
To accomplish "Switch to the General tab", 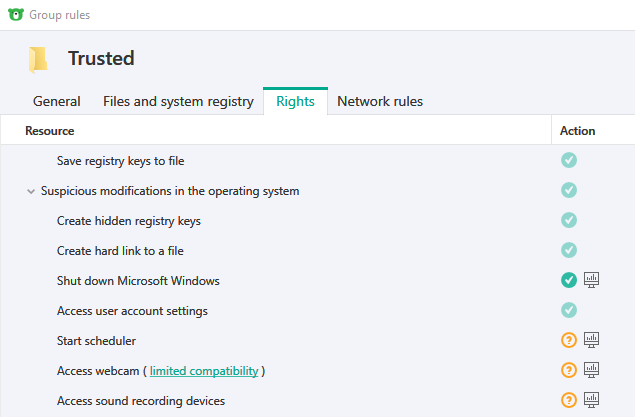I will (x=57, y=101).
